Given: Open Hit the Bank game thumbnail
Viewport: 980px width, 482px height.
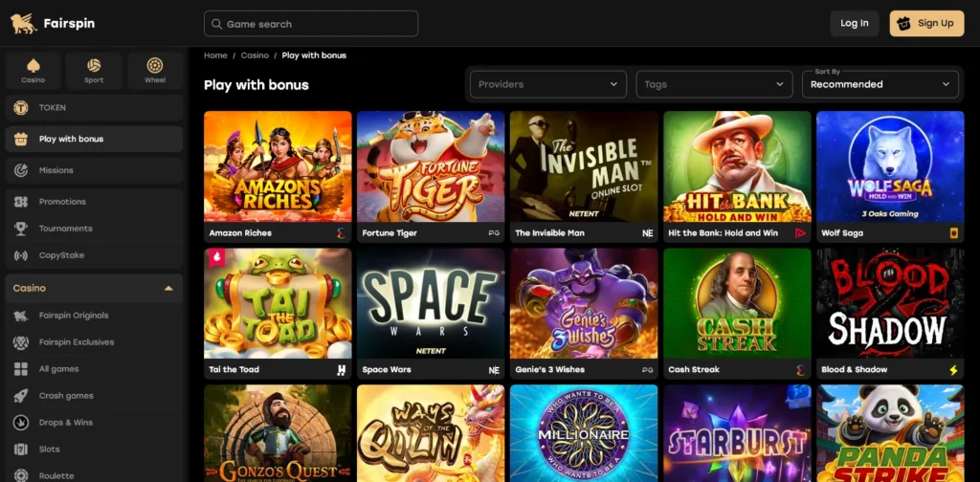Looking at the screenshot, I should click(x=737, y=166).
